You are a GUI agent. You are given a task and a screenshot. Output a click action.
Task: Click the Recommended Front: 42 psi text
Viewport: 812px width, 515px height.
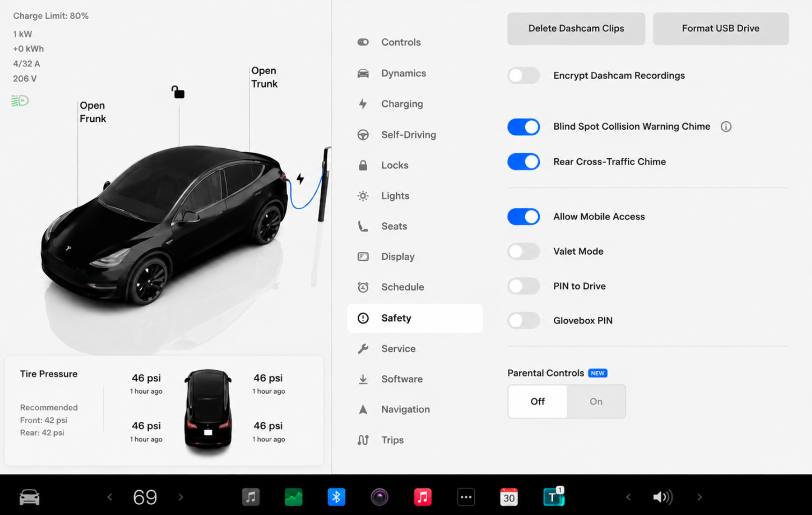(49, 414)
